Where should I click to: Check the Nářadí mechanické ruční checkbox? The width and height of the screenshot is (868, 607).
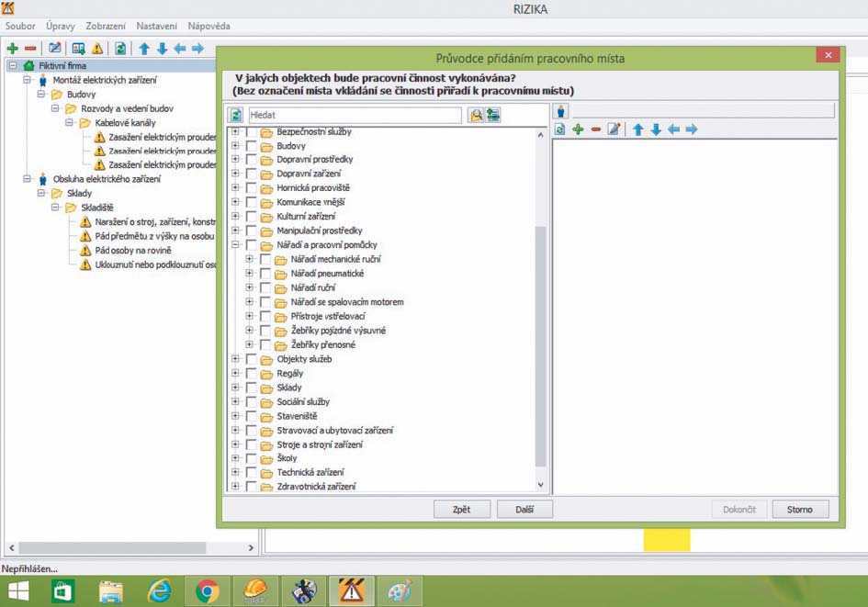tap(265, 259)
